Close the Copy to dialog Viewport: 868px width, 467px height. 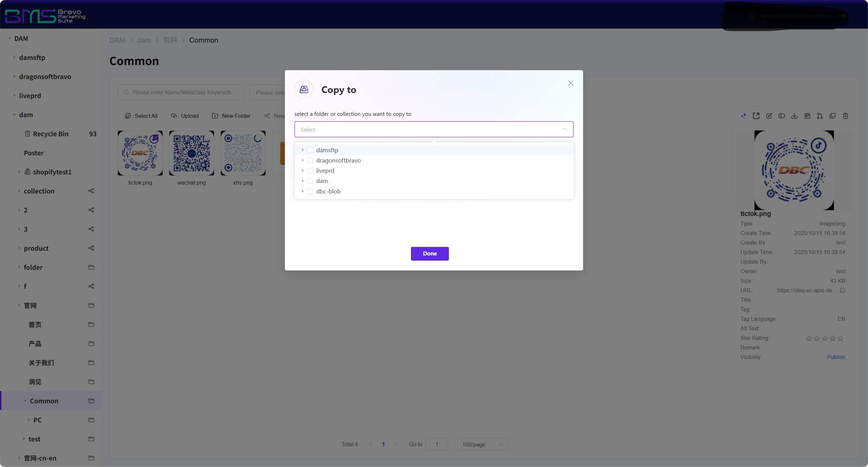coord(570,83)
